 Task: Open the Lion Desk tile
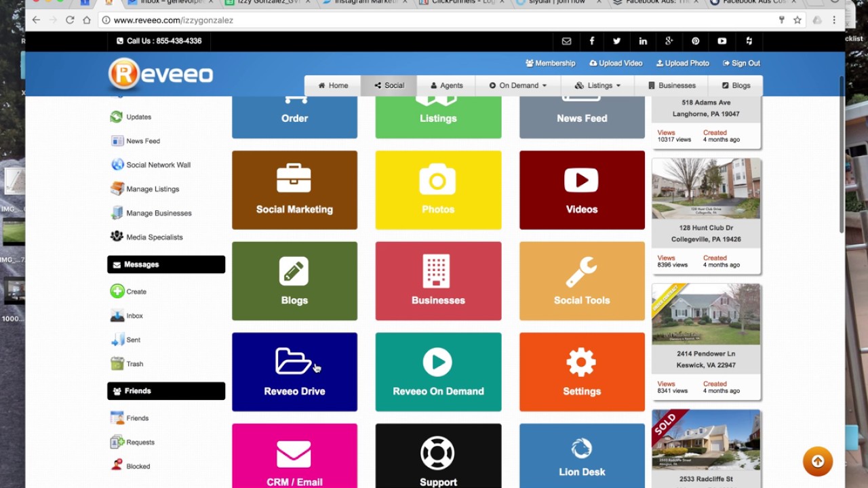click(582, 455)
